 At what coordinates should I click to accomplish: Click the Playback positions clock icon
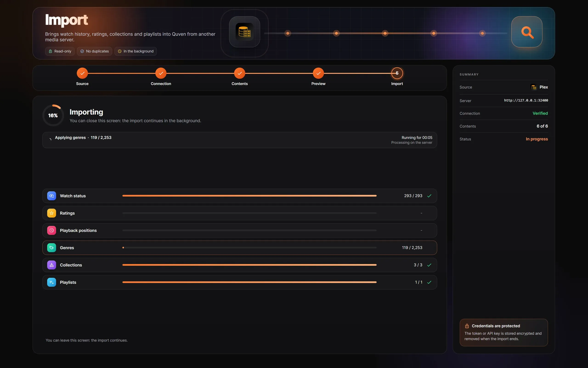[51, 230]
